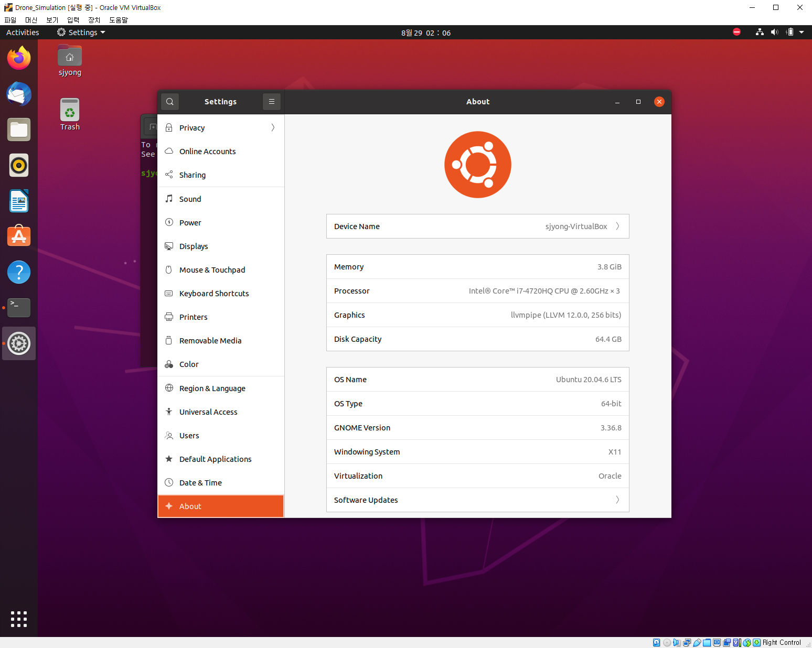812x648 pixels.
Task: Click the terminal window behind Settings
Action: pos(148,240)
